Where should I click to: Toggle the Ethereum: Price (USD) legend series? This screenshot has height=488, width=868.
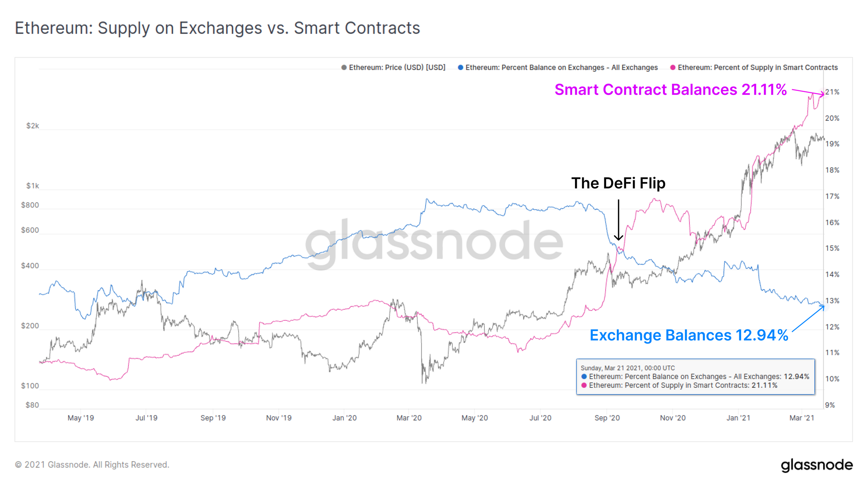point(397,68)
